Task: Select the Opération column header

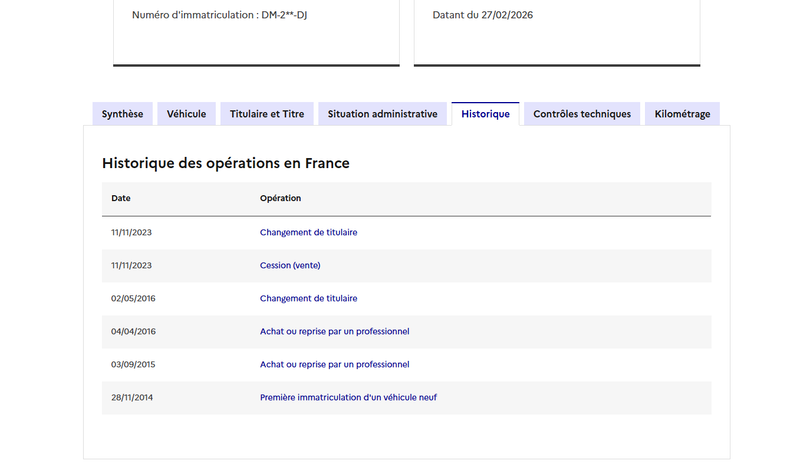Action: tap(280, 198)
